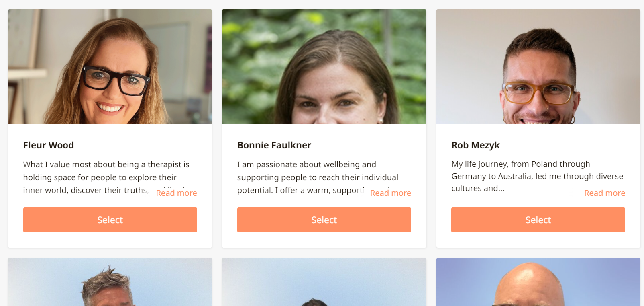This screenshot has height=306, width=644.
Task: Open the photo of the gray-haired man
Action: coord(110,282)
